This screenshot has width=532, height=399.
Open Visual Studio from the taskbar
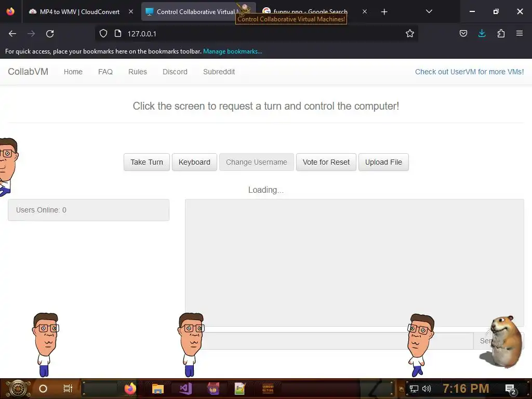tap(185, 389)
